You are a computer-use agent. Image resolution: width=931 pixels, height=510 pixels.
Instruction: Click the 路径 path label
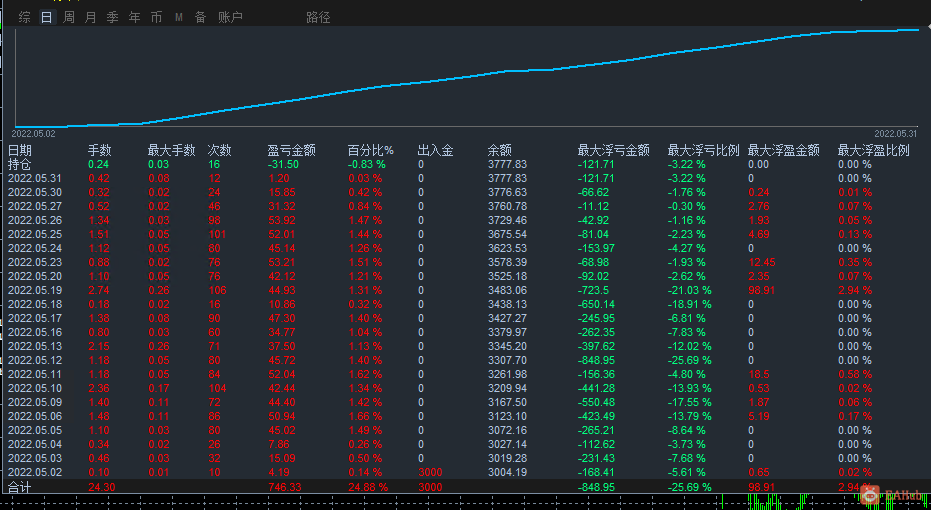318,17
